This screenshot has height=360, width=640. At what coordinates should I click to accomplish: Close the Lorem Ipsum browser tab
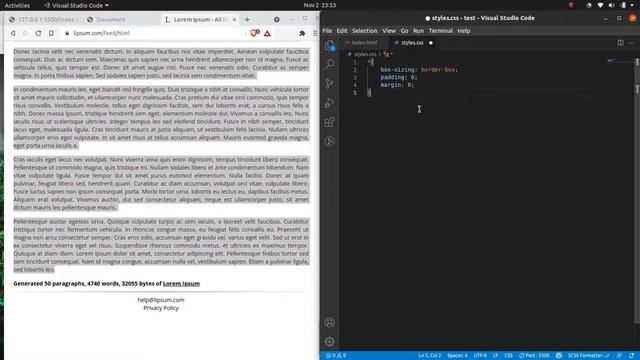(x=234, y=19)
